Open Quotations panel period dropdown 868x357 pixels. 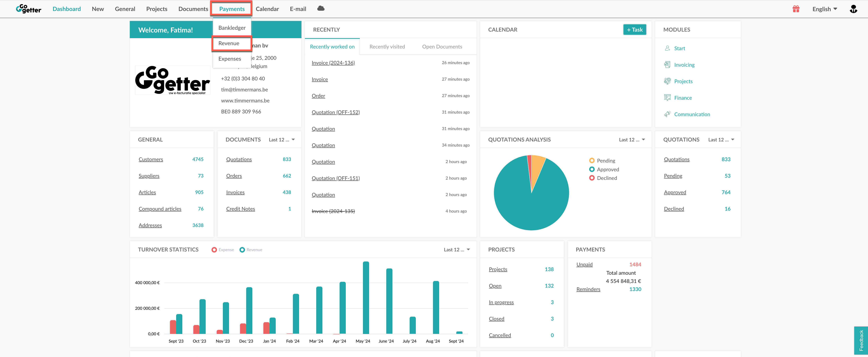click(721, 140)
